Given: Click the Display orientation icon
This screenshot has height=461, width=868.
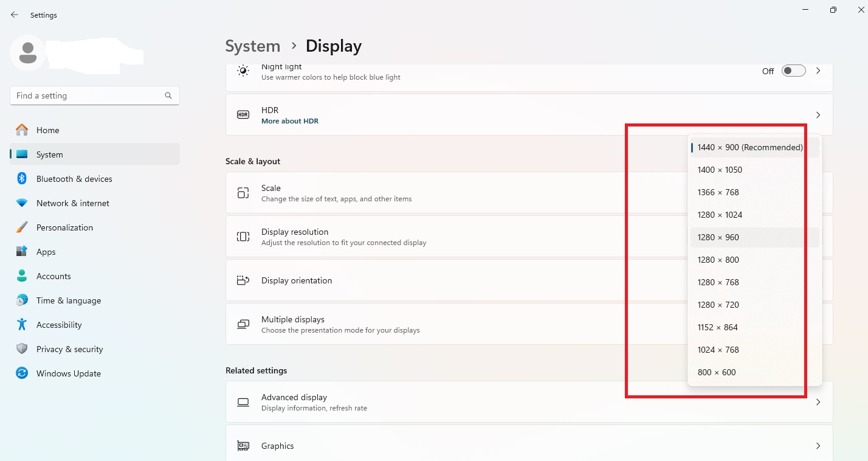Looking at the screenshot, I should click(x=243, y=280).
